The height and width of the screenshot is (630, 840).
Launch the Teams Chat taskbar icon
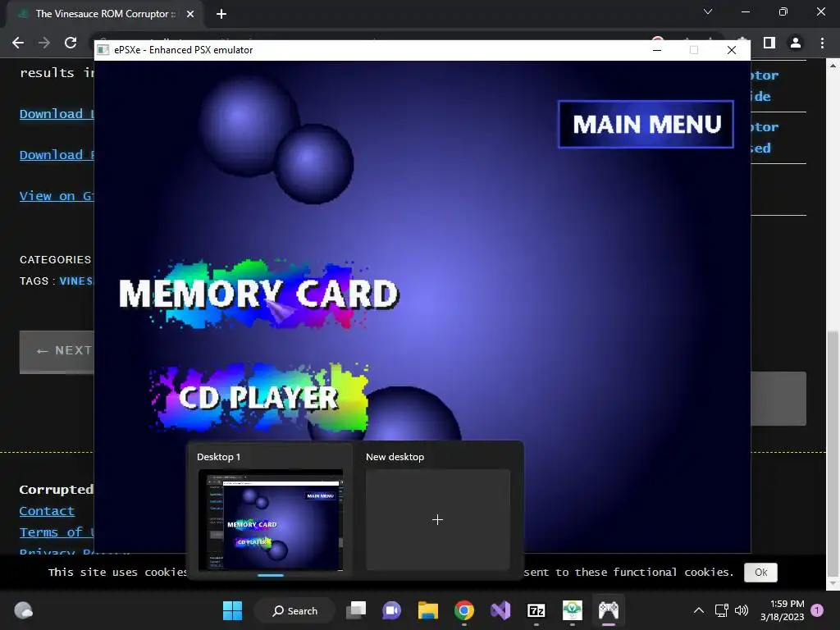[391, 610]
